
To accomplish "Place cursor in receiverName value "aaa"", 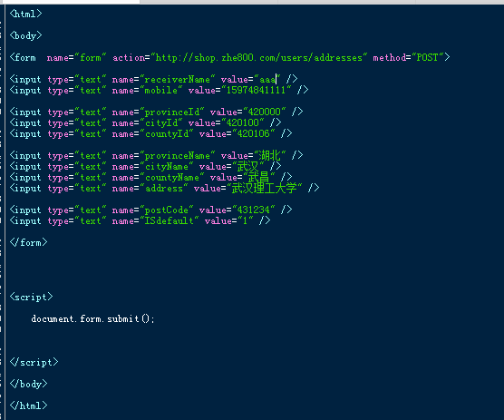I will 267,80.
